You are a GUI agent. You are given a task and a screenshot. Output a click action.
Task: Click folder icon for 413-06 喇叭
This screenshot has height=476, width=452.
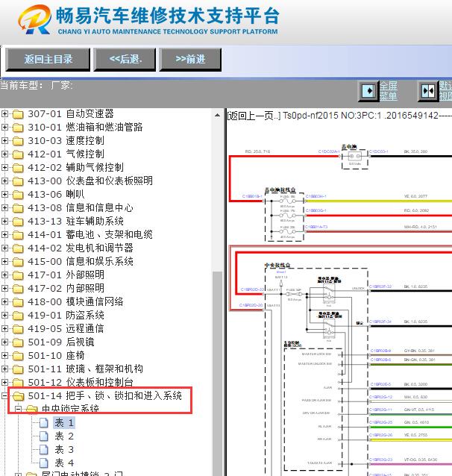coord(18,195)
